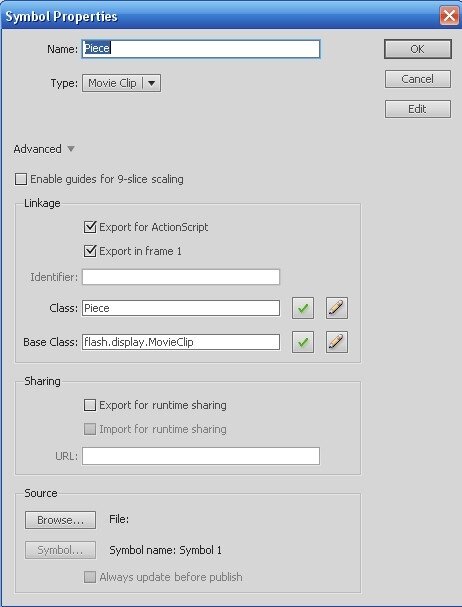This screenshot has height=607, width=462.
Task: Uncheck Export in frame 1
Action: 90,251
